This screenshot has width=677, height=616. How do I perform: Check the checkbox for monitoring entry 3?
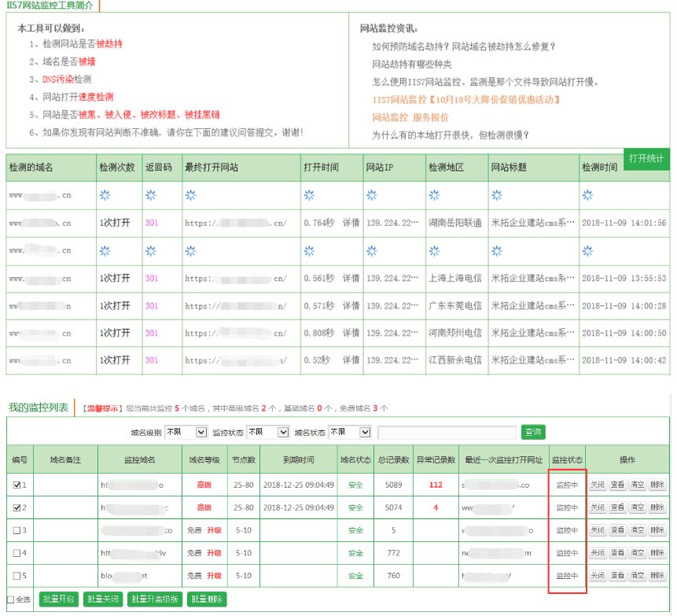(17, 530)
